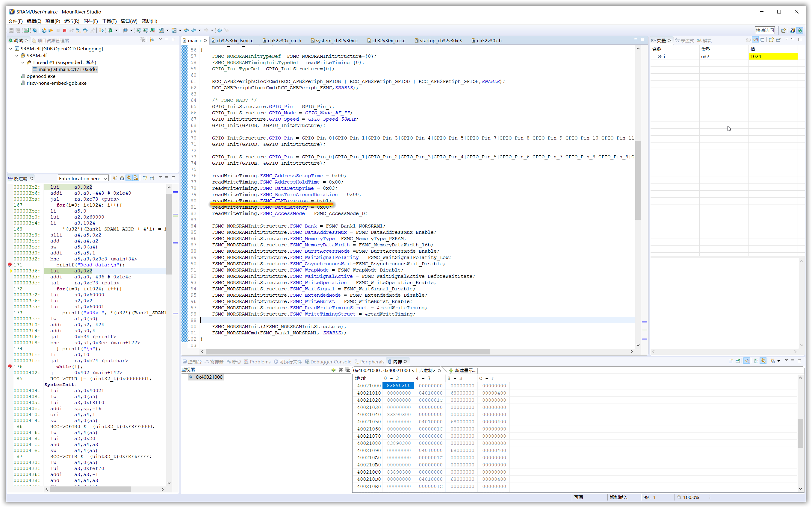Viewport: 812px width, 508px height.
Task: Click the Back navigation arrow in toolbar
Action: (x=193, y=30)
